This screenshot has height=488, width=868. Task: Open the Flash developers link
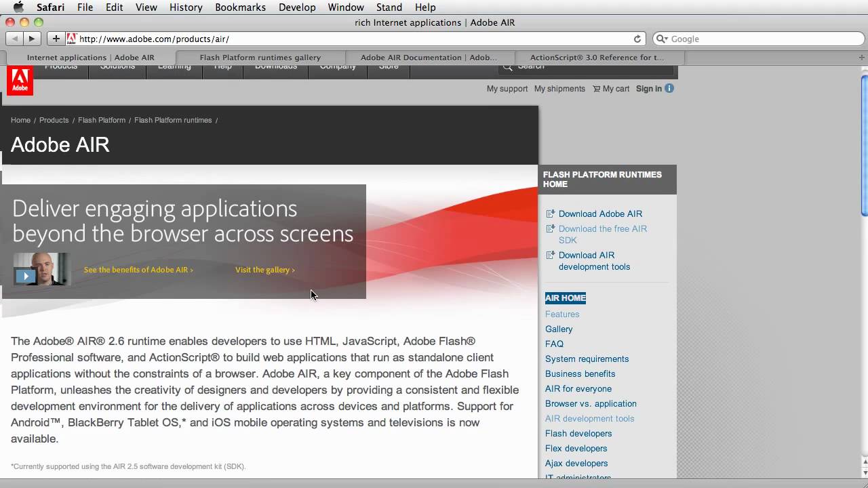click(578, 434)
